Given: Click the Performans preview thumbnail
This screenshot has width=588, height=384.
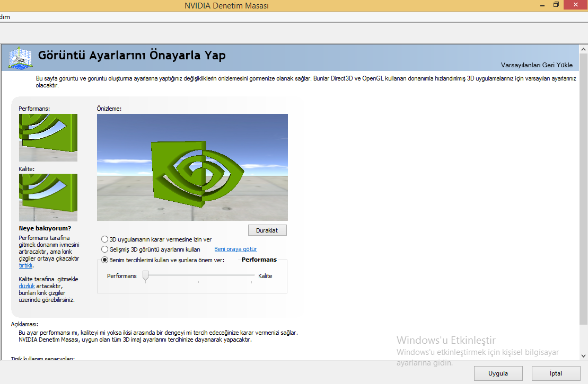Looking at the screenshot, I should click(48, 138).
